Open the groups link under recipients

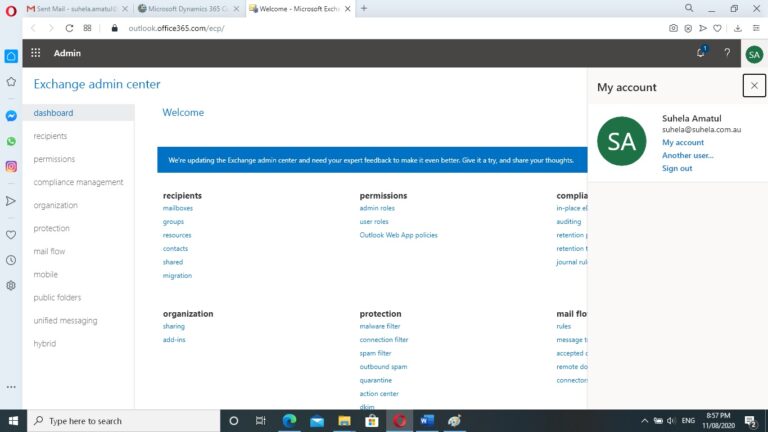click(x=173, y=221)
